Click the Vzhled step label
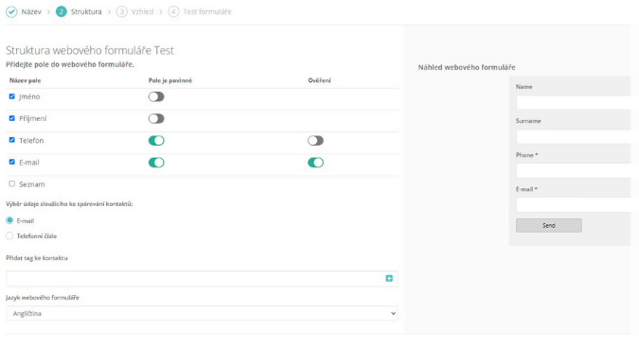The width and height of the screenshot is (639, 364). pyautogui.click(x=142, y=11)
